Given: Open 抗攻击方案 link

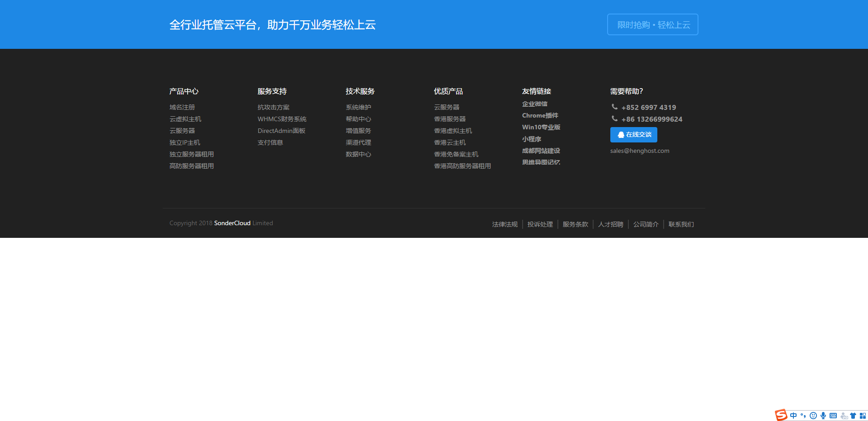Looking at the screenshot, I should (274, 107).
